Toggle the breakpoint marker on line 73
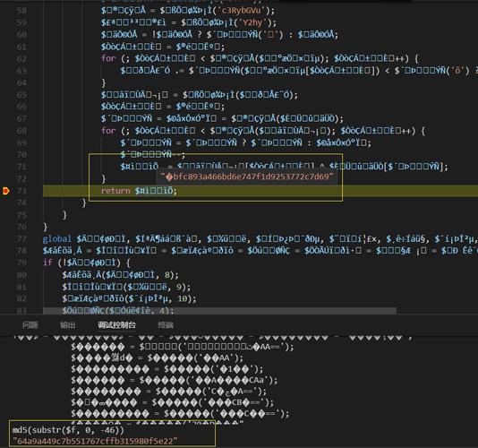The image size is (478, 448). [x=5, y=191]
